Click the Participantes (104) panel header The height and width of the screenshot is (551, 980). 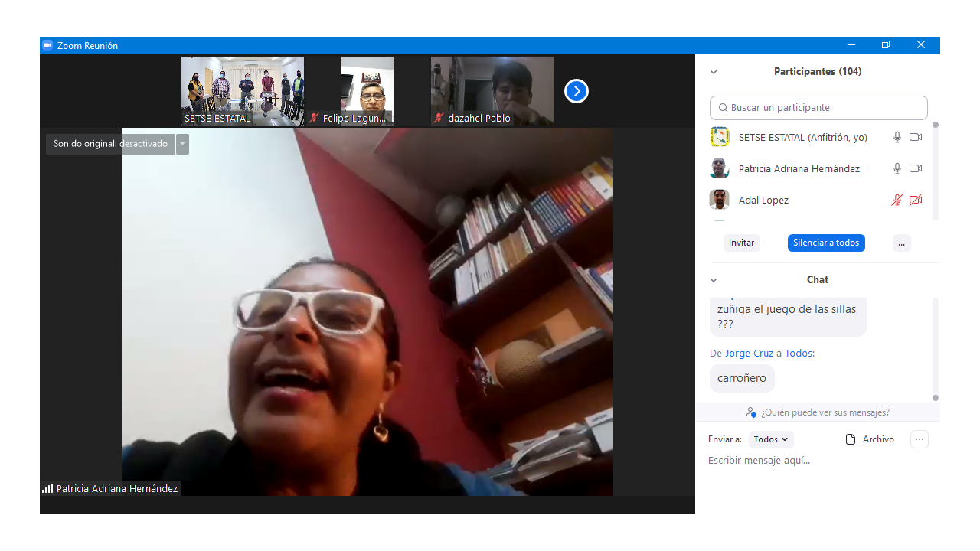818,72
